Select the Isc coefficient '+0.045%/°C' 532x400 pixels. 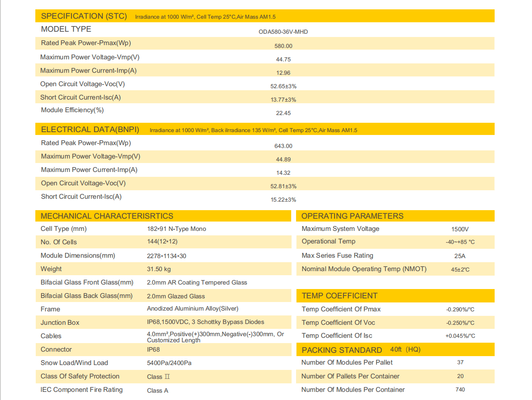coord(460,336)
